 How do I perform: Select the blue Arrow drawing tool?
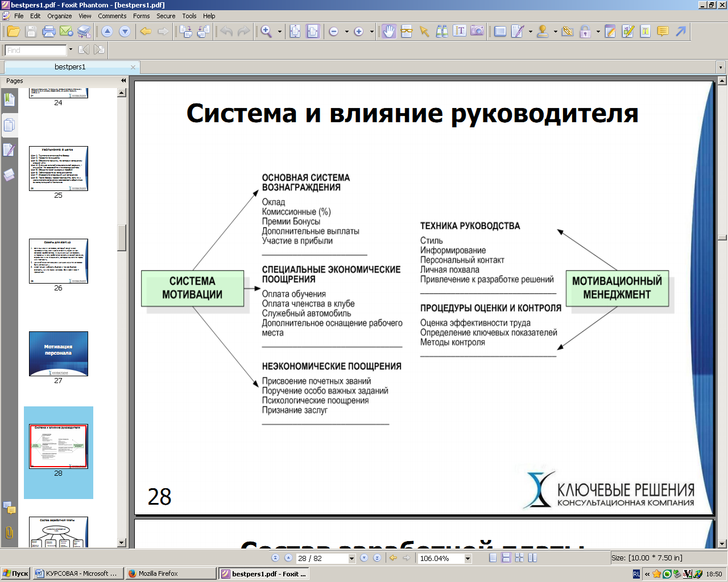tap(681, 32)
